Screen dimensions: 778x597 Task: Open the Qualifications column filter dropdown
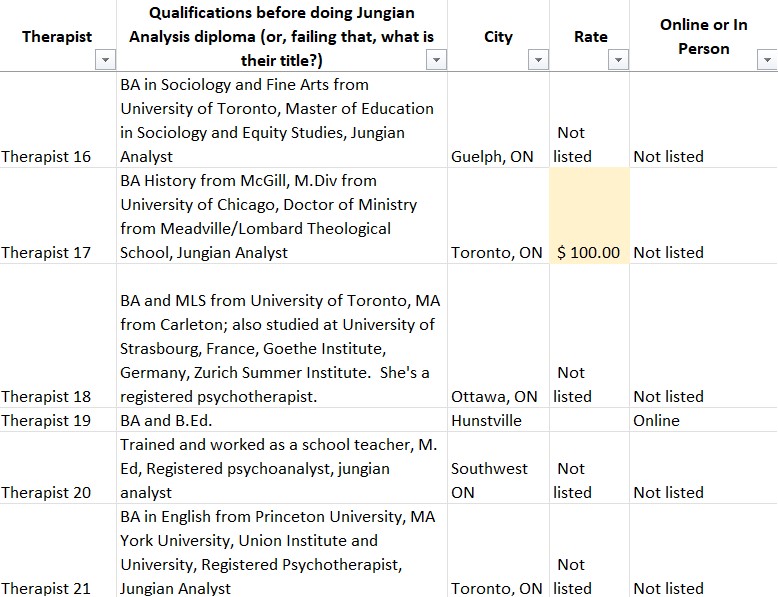[x=435, y=61]
